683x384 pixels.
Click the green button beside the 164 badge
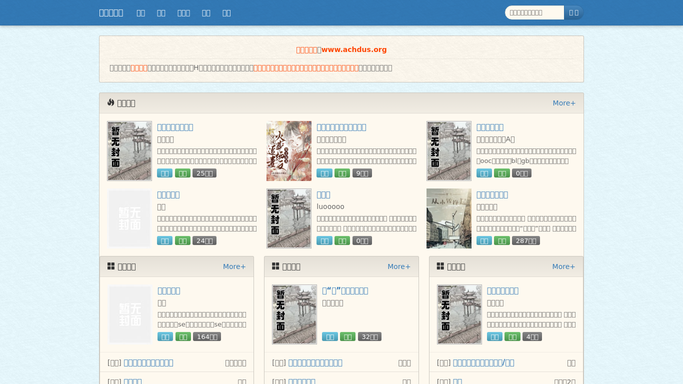(x=183, y=337)
